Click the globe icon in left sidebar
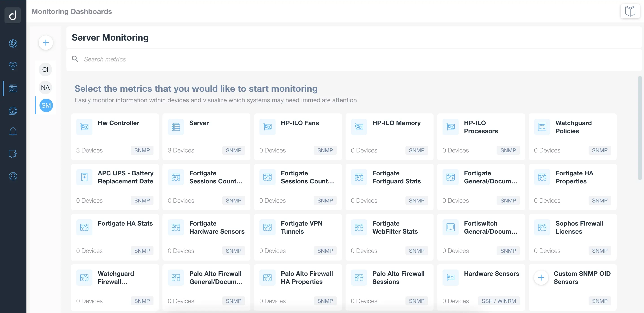The width and height of the screenshot is (644, 313). (x=13, y=43)
